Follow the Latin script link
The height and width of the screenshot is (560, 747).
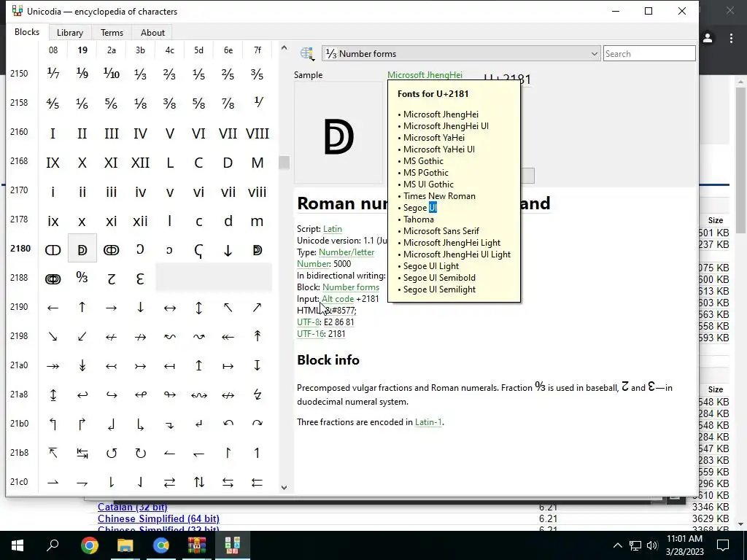(x=333, y=228)
